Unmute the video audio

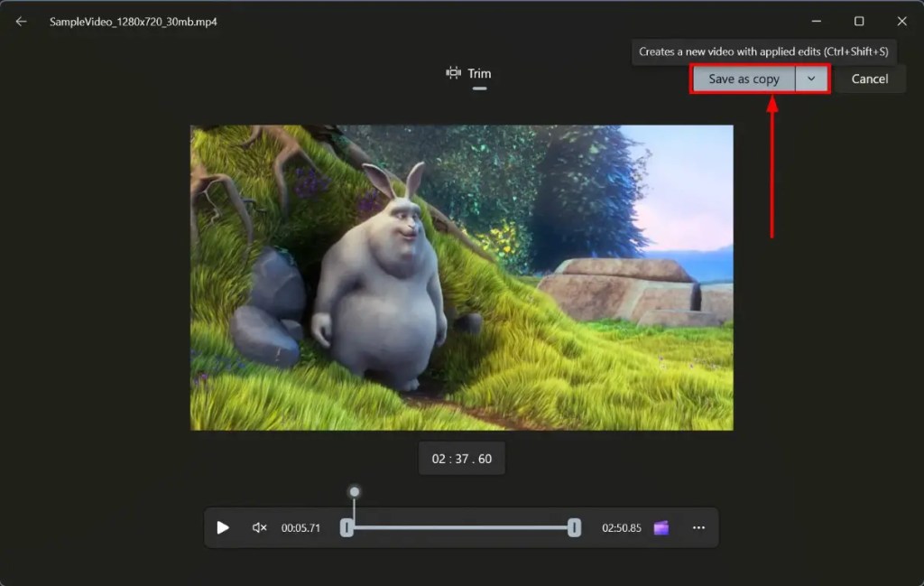click(259, 527)
